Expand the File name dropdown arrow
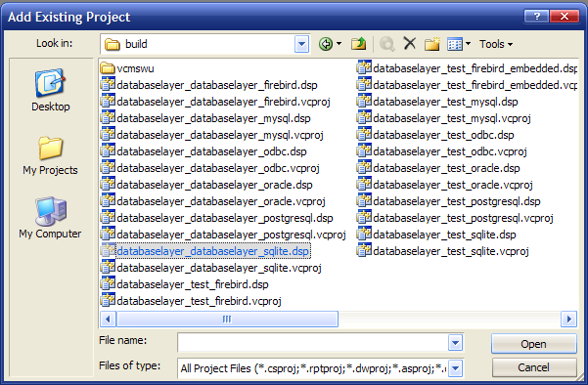This screenshot has height=385, width=588. (x=455, y=342)
